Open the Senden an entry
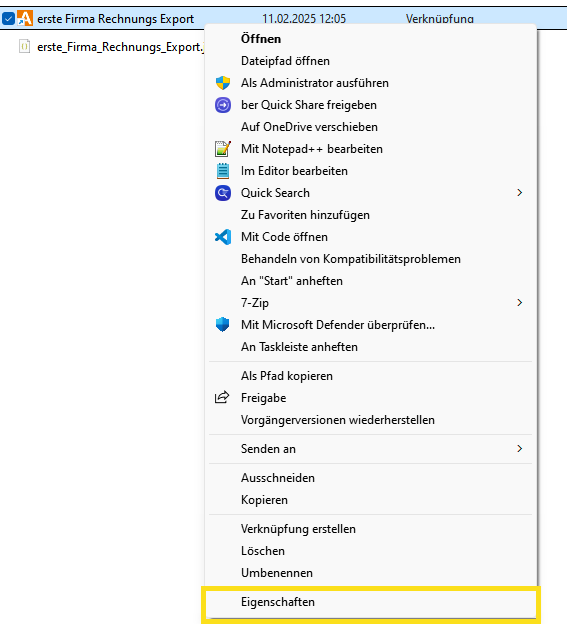The image size is (567, 624). click(x=370, y=448)
